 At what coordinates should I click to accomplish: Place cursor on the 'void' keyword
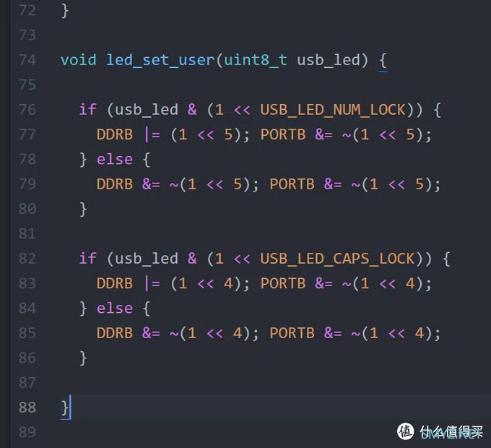click(78, 60)
